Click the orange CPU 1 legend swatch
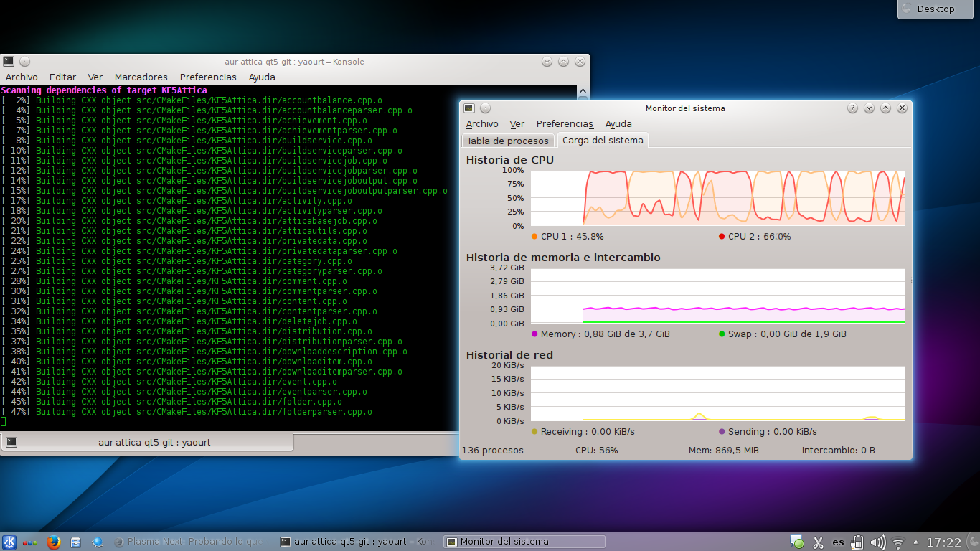Screen dimensions: 980x551 click(x=534, y=237)
